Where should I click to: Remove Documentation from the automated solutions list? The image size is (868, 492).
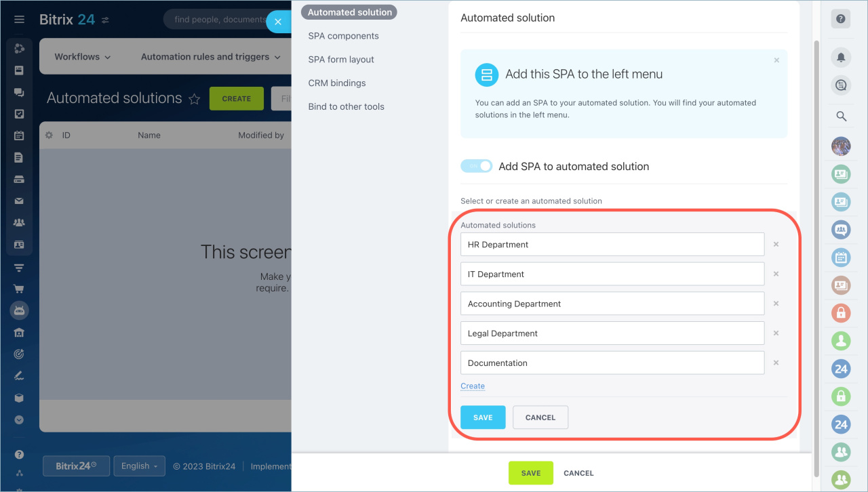(776, 363)
